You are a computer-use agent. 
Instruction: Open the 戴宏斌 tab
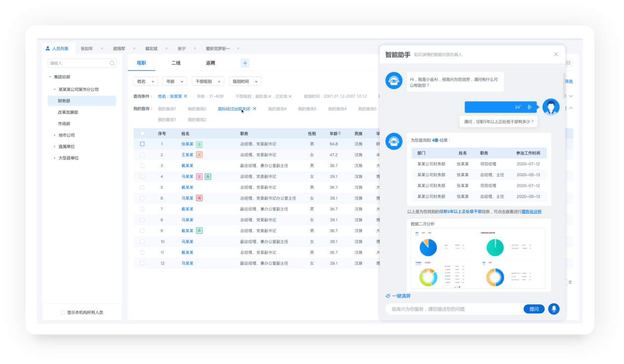click(151, 49)
